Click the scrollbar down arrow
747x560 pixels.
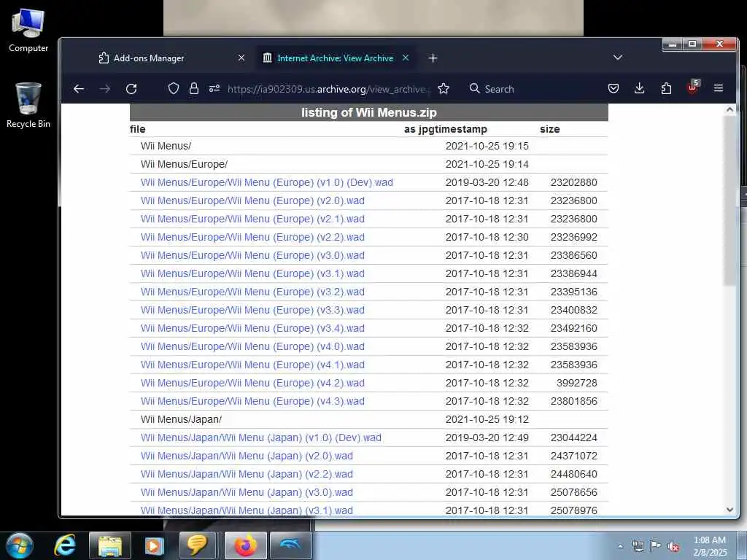tap(729, 510)
